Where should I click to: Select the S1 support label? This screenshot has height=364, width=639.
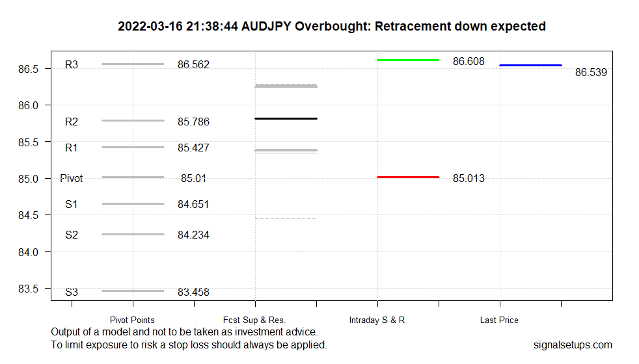[x=72, y=205]
